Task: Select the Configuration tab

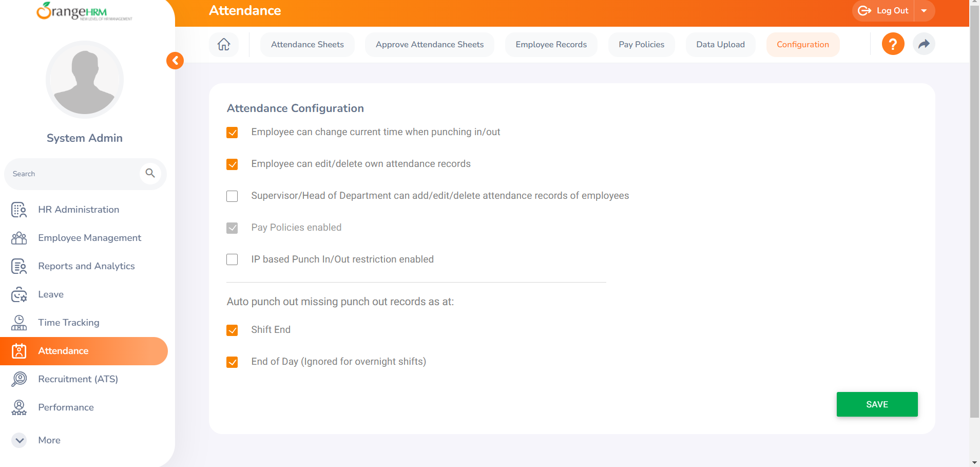Action: [x=803, y=45]
